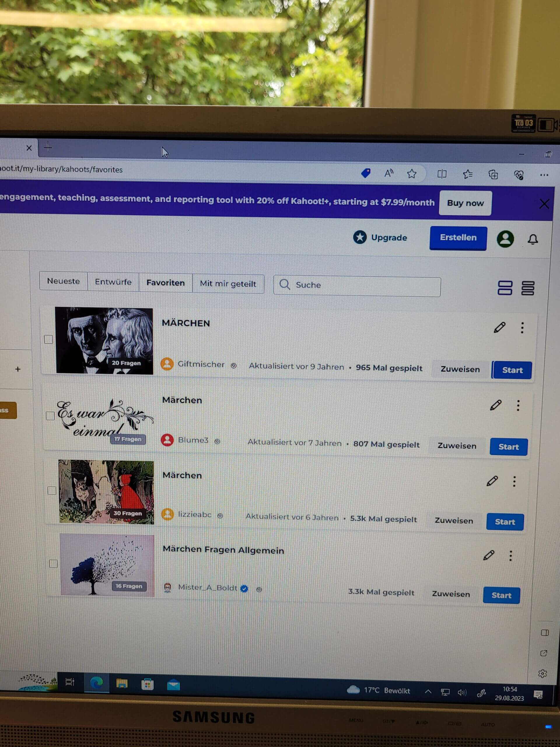Open the browser Settings and more menu
This screenshot has width=560, height=747.
[544, 175]
